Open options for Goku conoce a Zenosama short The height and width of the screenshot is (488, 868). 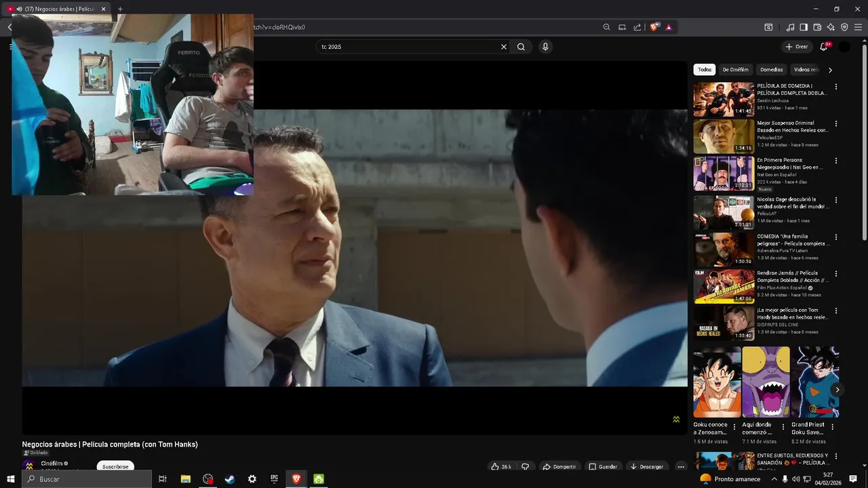(x=734, y=427)
